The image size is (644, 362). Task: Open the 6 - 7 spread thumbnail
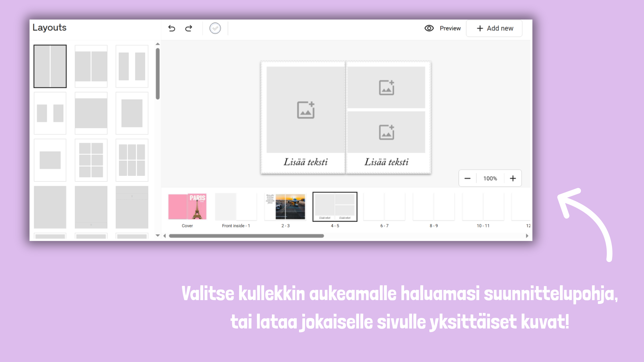[384, 207]
